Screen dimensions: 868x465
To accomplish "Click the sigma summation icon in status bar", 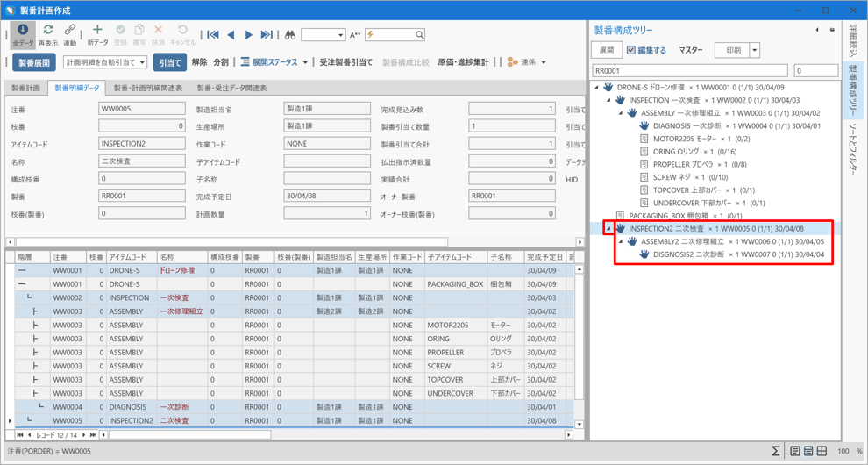I will (775, 451).
